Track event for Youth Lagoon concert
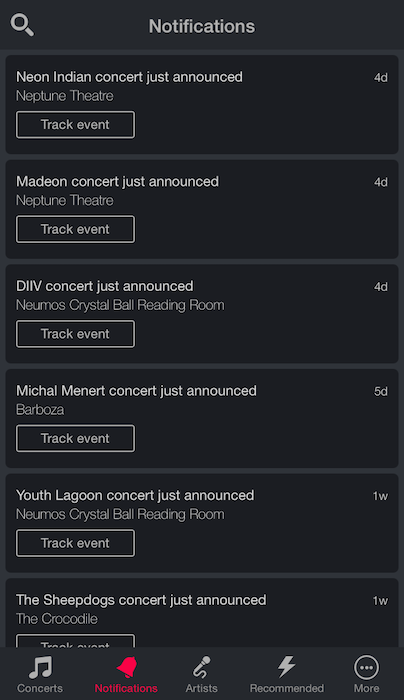This screenshot has width=404, height=700. (75, 543)
